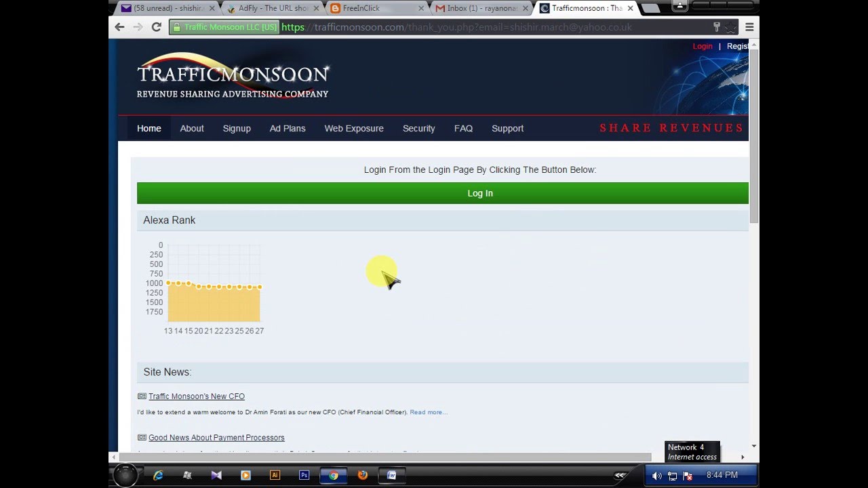Click the scroll up arrow of page scrollbar
The image size is (868, 488).
tap(754, 45)
